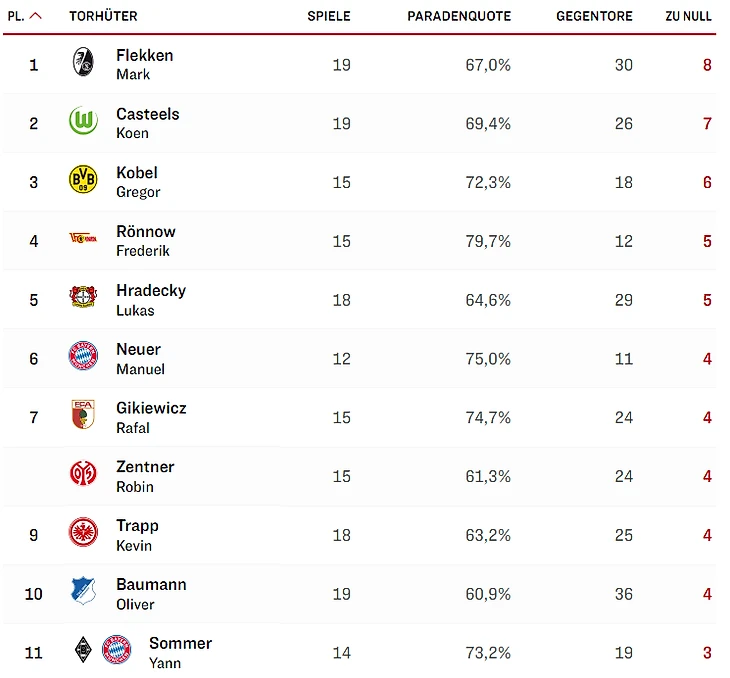This screenshot has width=730, height=678.
Task: Click the Bayern logo next to Neuer
Action: [83, 357]
